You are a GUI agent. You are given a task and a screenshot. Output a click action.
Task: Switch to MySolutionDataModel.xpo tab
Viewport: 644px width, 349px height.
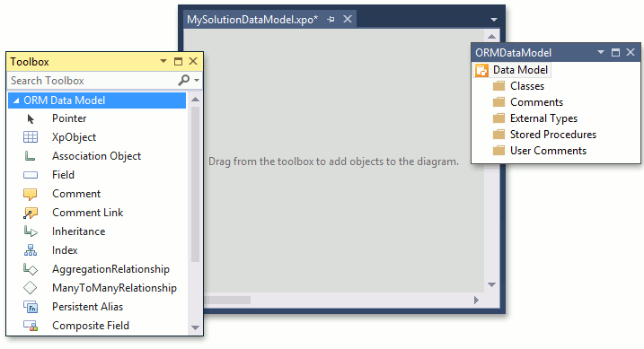pos(252,19)
